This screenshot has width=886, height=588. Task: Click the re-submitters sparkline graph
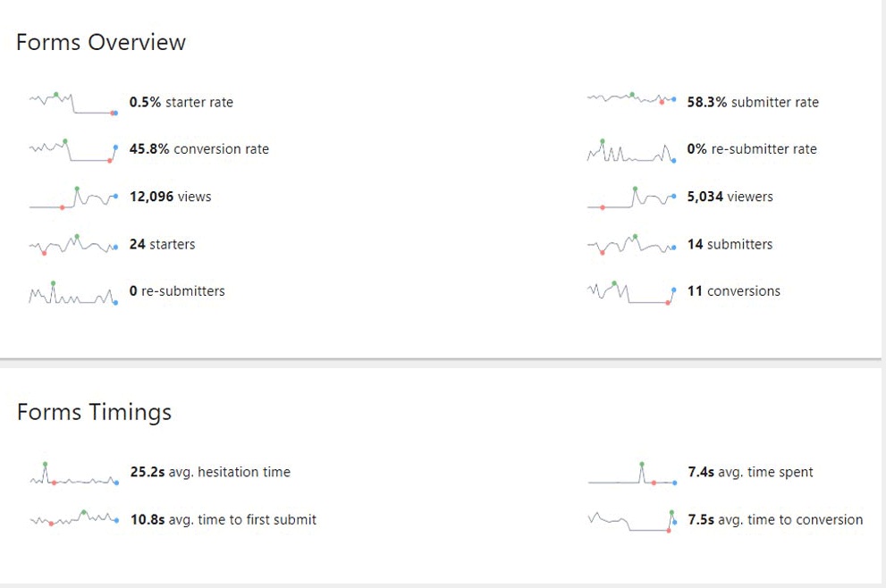[73, 293]
